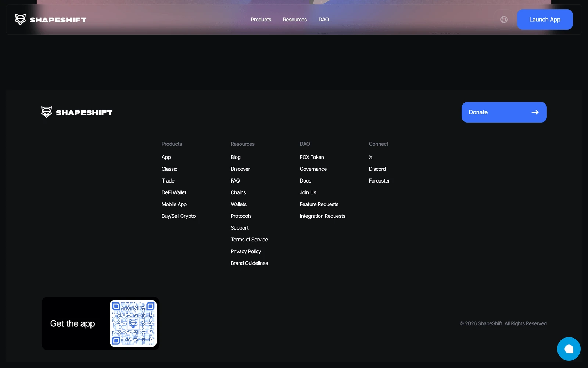
Task: Open the Farcaster link
Action: click(379, 181)
